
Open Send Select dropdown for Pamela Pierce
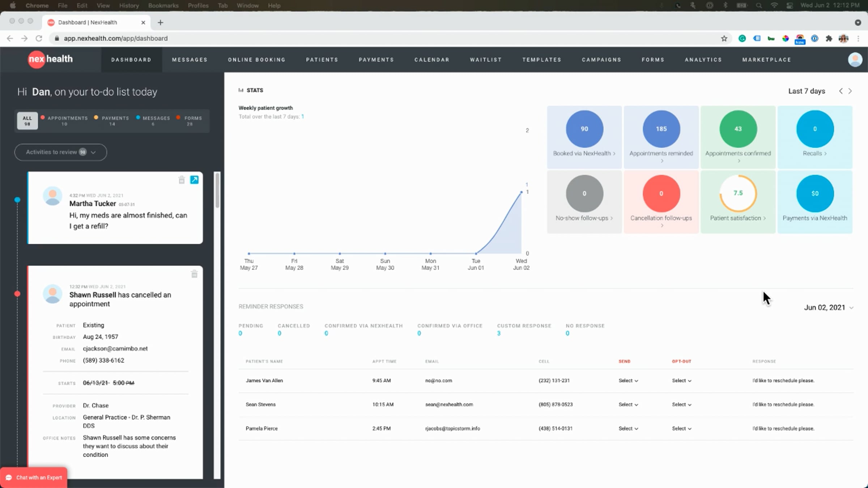tap(628, 428)
